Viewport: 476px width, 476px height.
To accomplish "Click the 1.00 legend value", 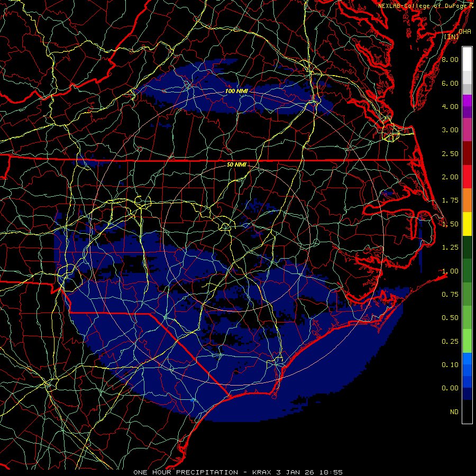I will click(450, 271).
